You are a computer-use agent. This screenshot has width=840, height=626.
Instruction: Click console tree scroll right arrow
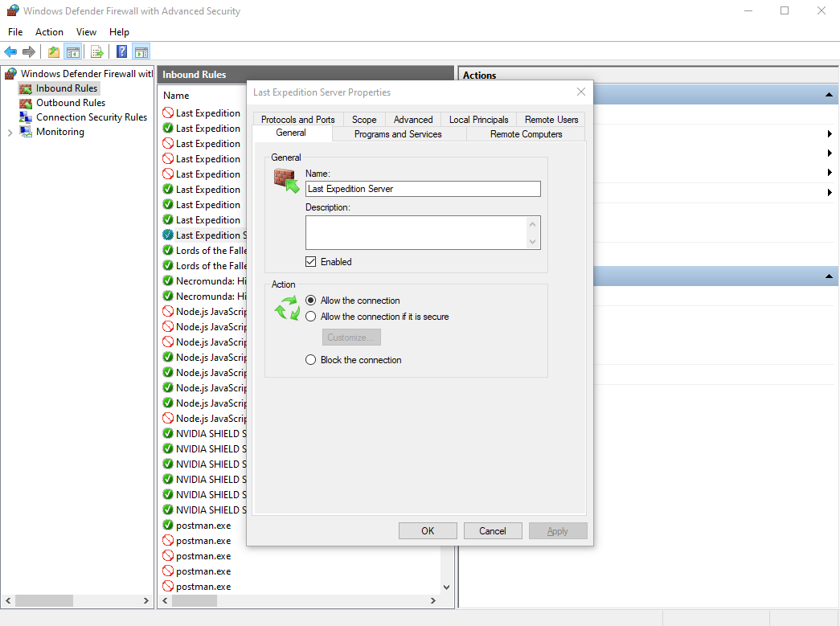point(145,601)
